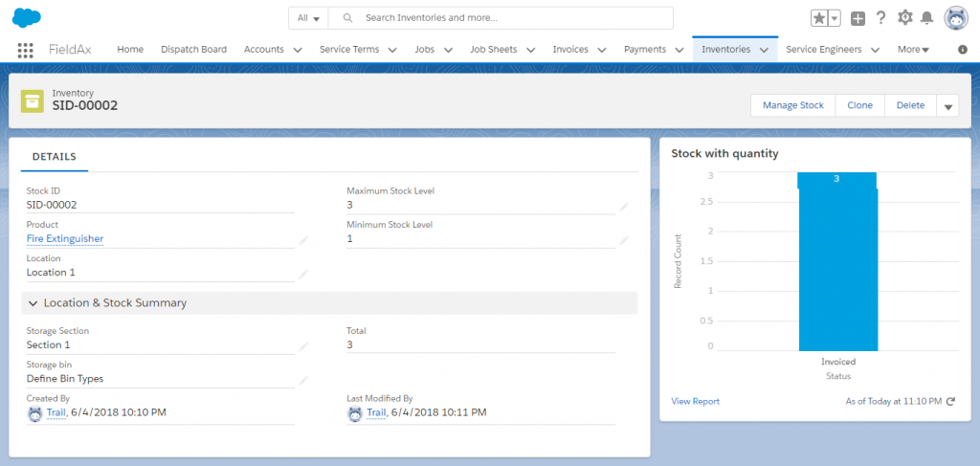Expand the Inventories tab chevron
The height and width of the screenshot is (466, 980).
pyautogui.click(x=764, y=50)
